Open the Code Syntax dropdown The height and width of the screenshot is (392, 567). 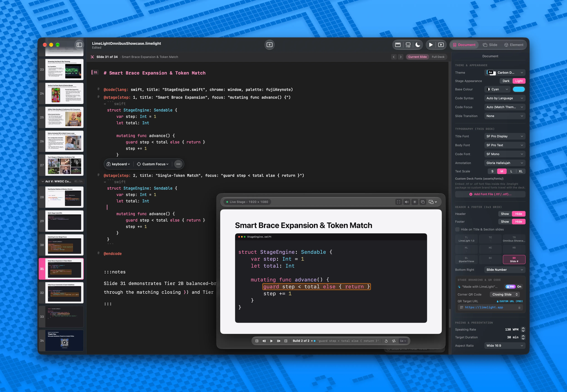pyautogui.click(x=505, y=98)
